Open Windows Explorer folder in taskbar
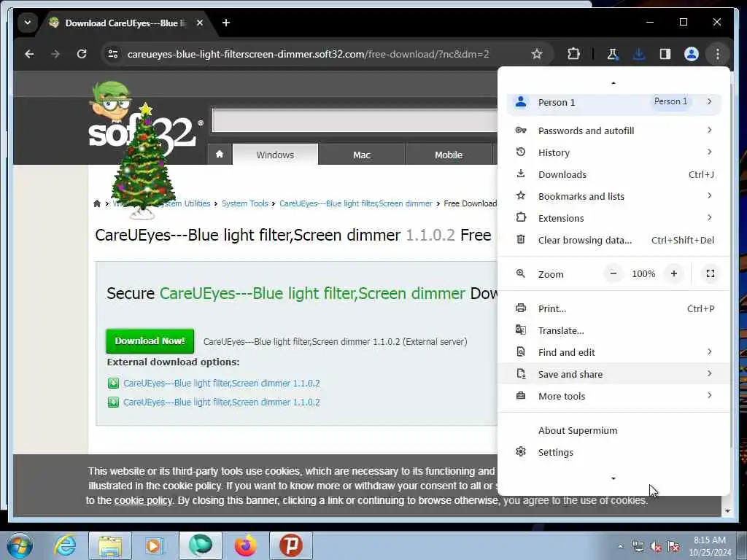The height and width of the screenshot is (560, 747). coord(110,545)
